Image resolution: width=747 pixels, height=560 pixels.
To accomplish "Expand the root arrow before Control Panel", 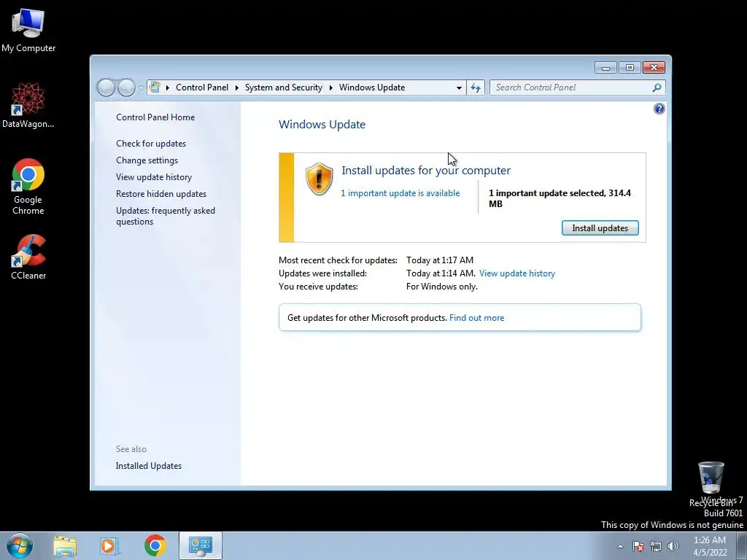I will pos(168,87).
